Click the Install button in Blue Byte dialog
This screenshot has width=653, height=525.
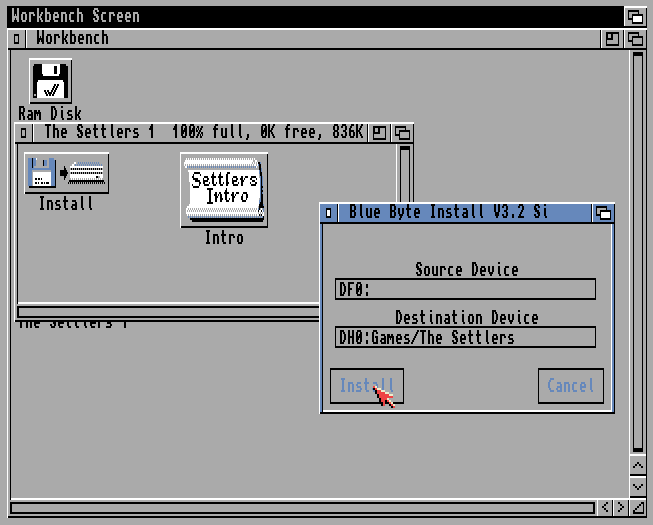pyautogui.click(x=367, y=386)
